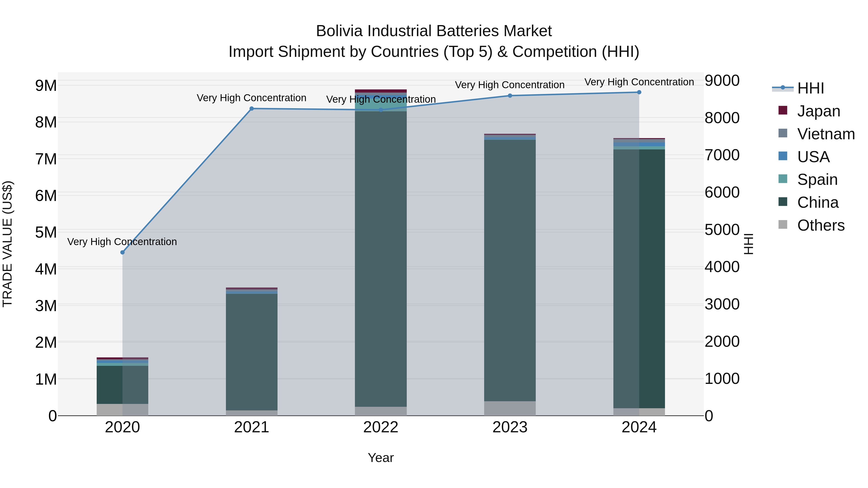Click the 2023 x-axis year label
The image size is (868, 488).
click(x=510, y=427)
